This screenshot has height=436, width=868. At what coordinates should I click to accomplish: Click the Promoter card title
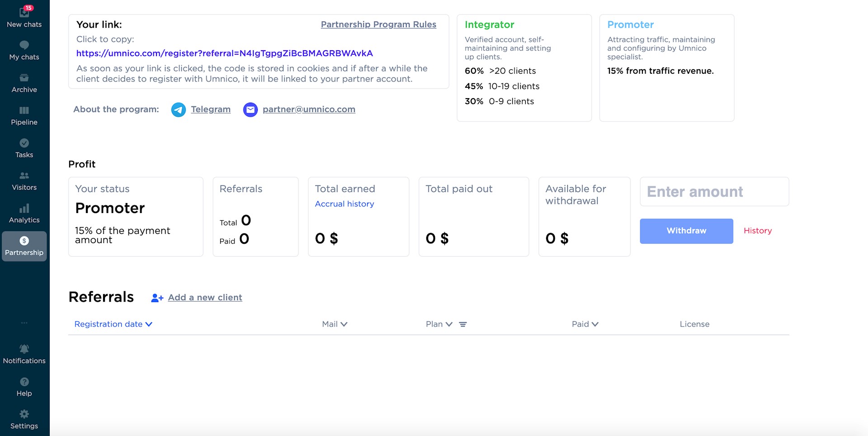pyautogui.click(x=630, y=25)
